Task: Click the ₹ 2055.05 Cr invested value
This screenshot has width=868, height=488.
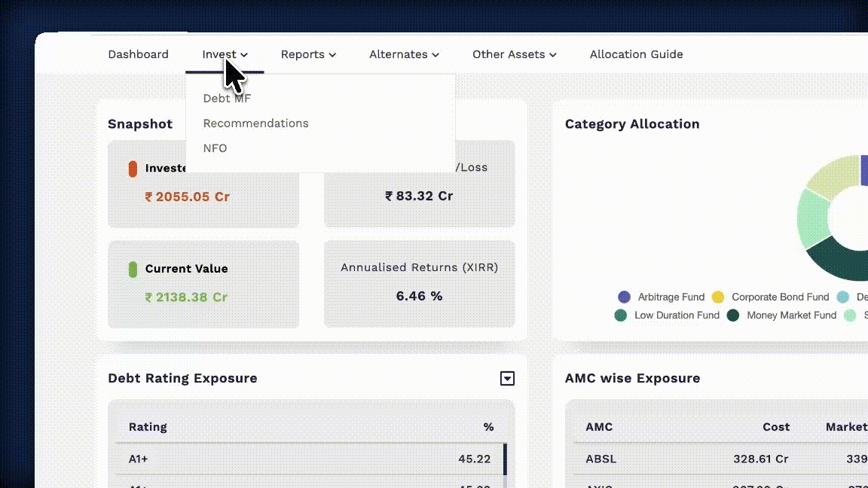Action: (187, 197)
